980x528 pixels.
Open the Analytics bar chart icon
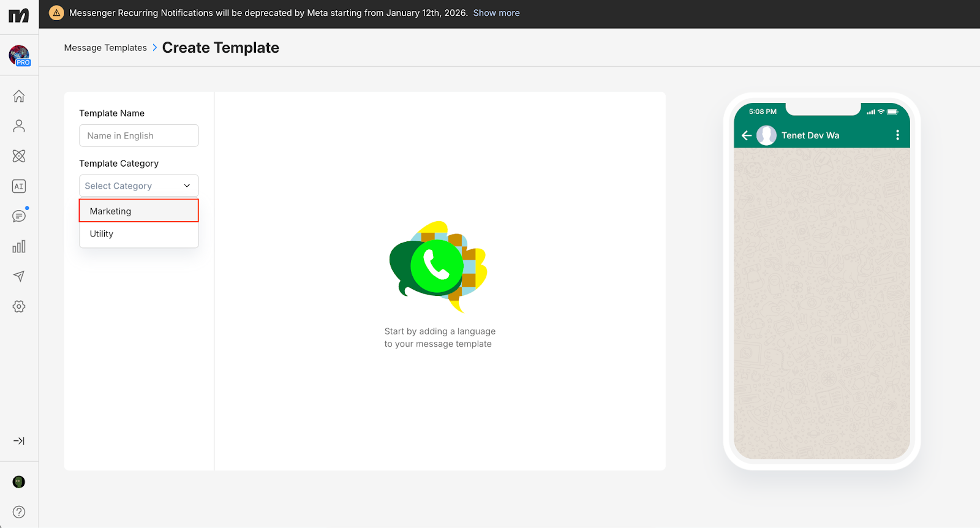click(x=19, y=246)
